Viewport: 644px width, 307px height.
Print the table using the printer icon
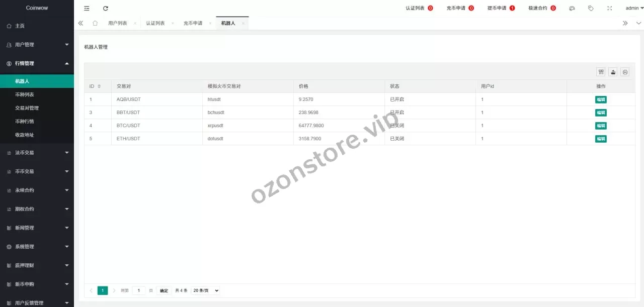[x=625, y=72]
